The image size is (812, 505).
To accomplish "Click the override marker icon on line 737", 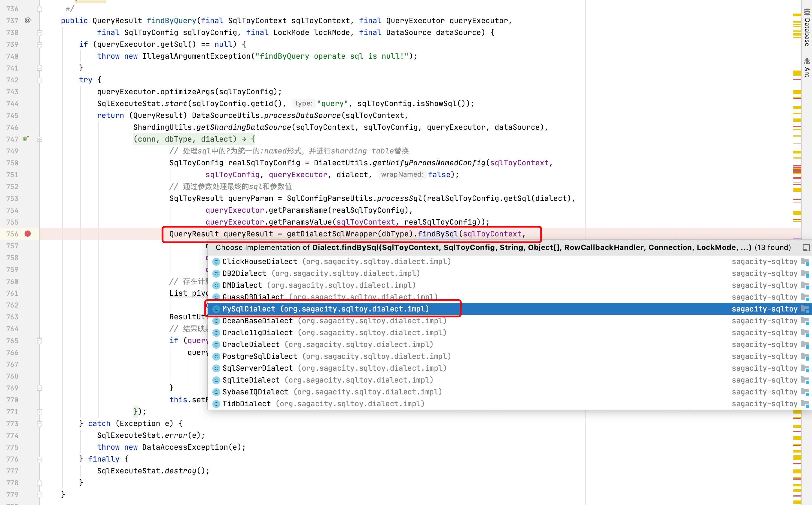I will [x=28, y=20].
